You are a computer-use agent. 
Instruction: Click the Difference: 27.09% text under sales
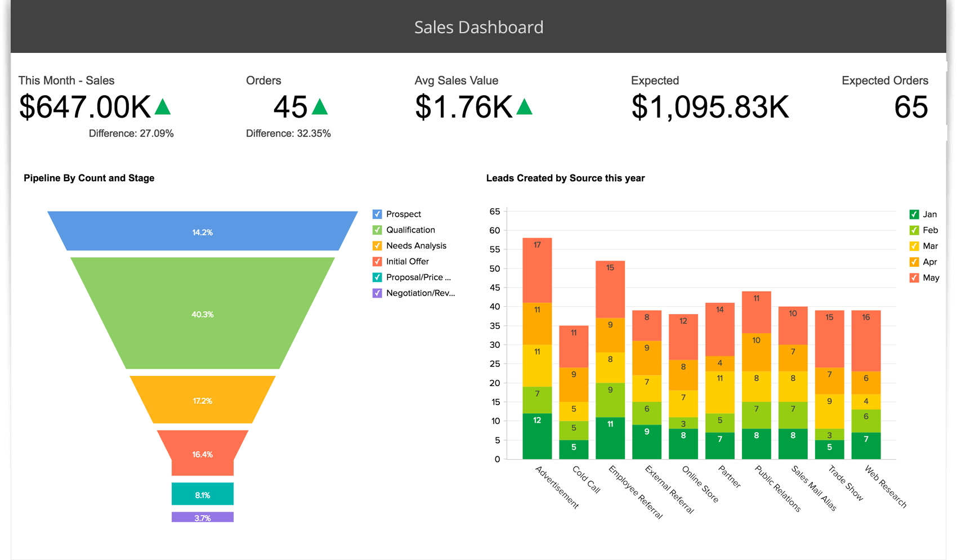tap(131, 133)
